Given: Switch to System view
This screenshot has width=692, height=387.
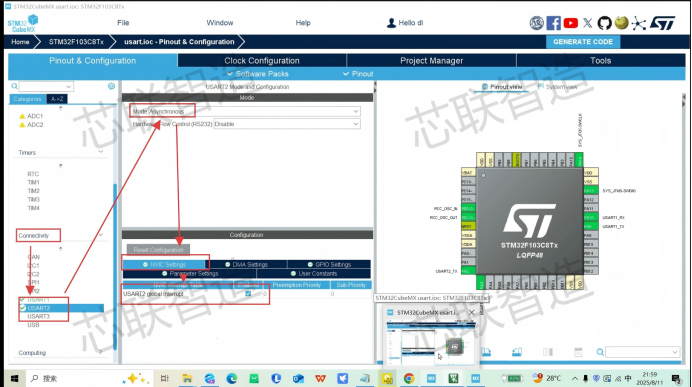Looking at the screenshot, I should click(557, 87).
